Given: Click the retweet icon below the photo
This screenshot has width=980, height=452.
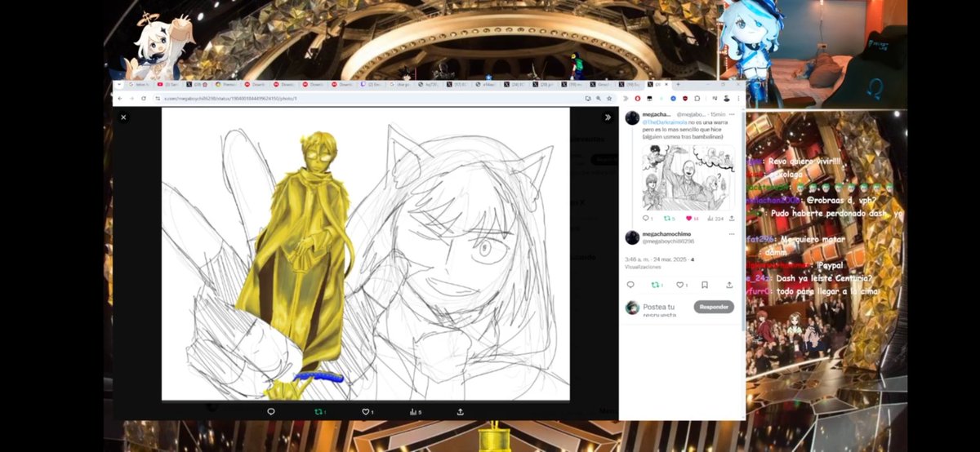Looking at the screenshot, I should pyautogui.click(x=318, y=412).
